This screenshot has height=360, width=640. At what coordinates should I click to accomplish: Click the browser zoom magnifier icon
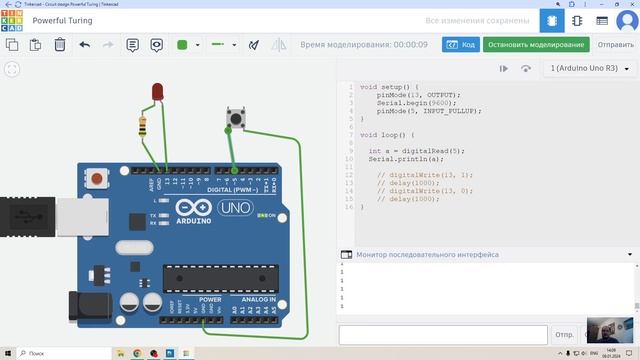point(558,4)
